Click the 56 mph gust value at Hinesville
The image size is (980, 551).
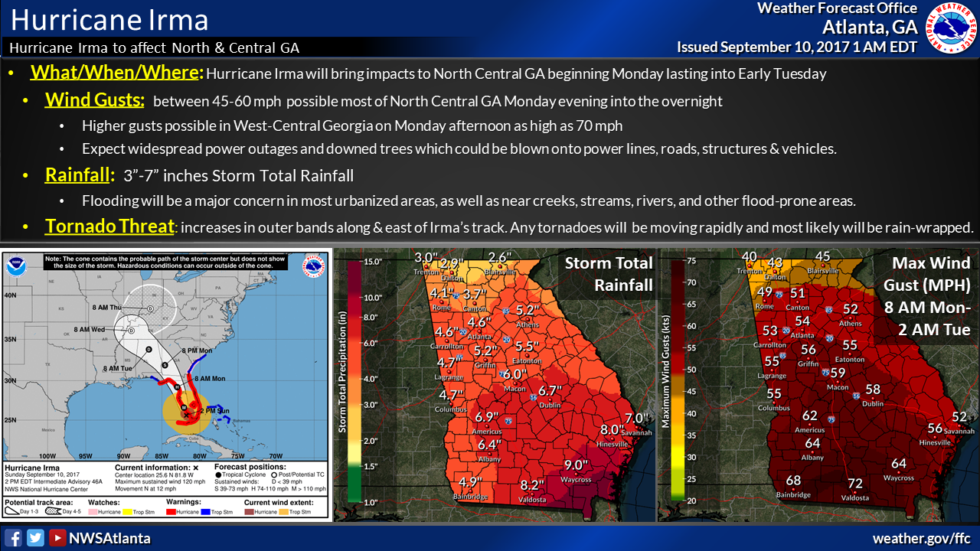coord(935,429)
